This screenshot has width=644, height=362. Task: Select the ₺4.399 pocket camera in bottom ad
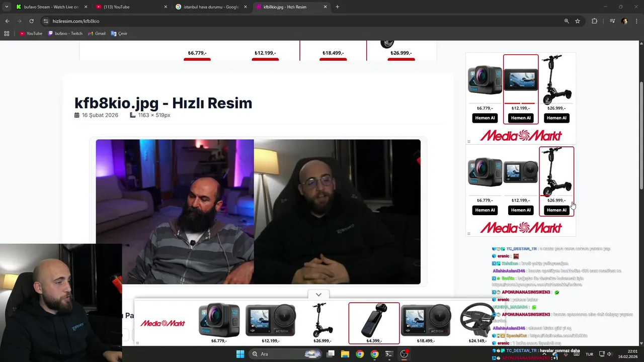(374, 323)
